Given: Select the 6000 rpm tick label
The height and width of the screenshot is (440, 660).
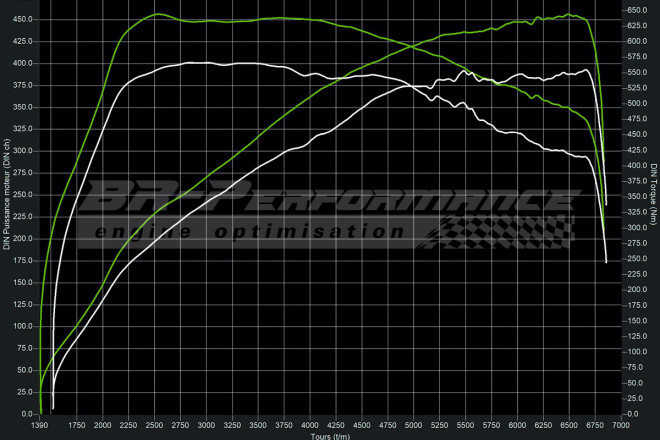Looking at the screenshot, I should pyautogui.click(x=517, y=425).
